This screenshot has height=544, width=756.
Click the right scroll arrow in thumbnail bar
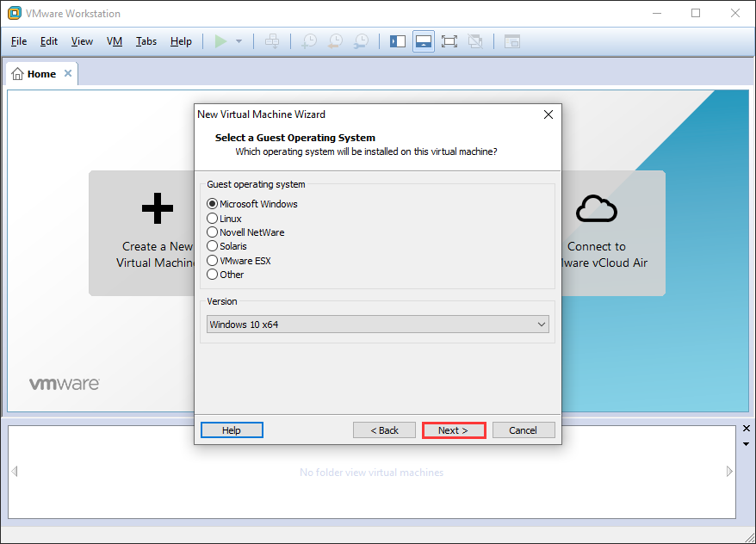[729, 471]
